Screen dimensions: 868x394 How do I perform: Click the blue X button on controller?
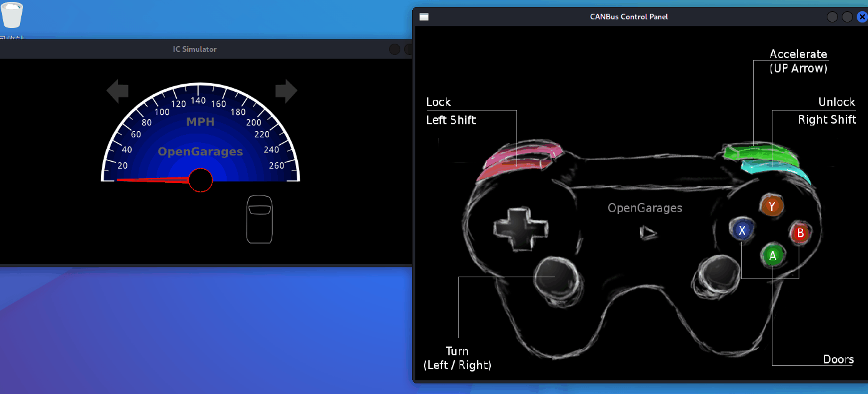(742, 230)
